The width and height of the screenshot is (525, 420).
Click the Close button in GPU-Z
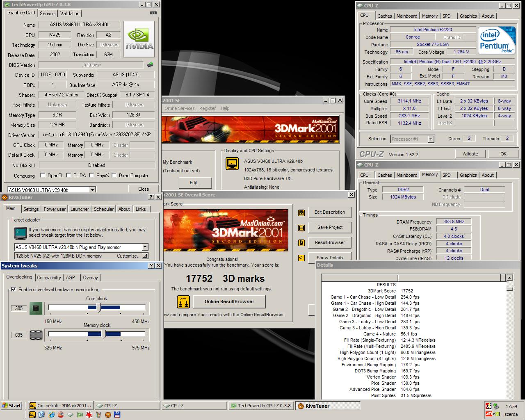pyautogui.click(x=144, y=189)
